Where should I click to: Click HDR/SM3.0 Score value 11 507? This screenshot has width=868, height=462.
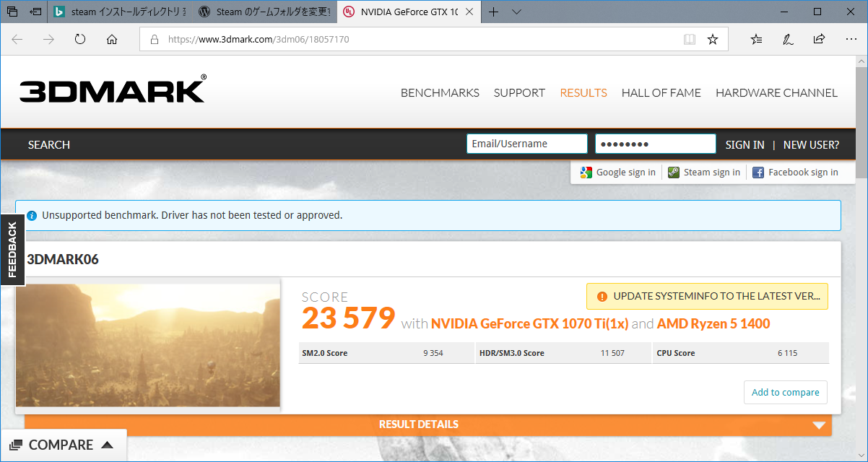(612, 353)
